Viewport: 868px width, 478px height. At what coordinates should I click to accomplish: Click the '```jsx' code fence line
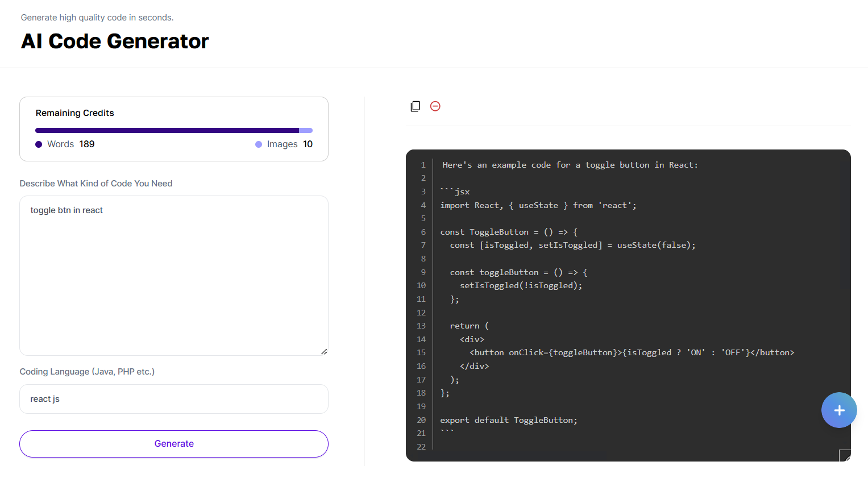[455, 192]
